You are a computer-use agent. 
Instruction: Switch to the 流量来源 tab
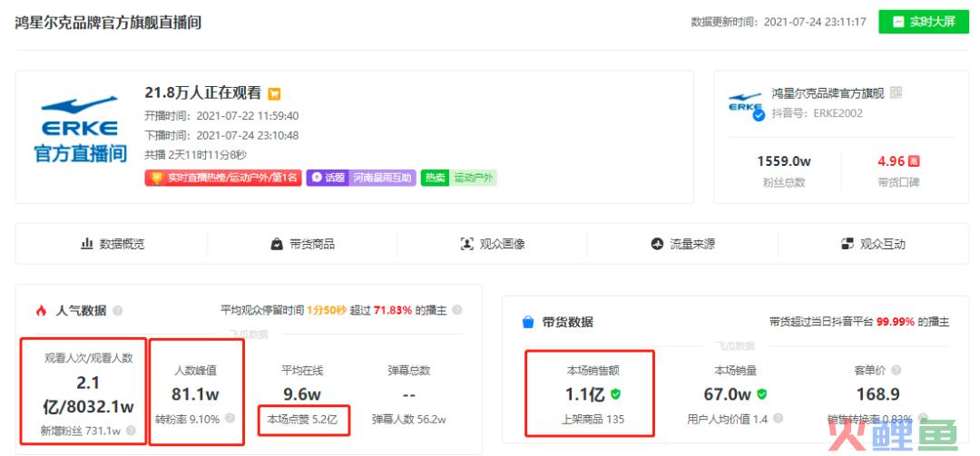(x=682, y=244)
